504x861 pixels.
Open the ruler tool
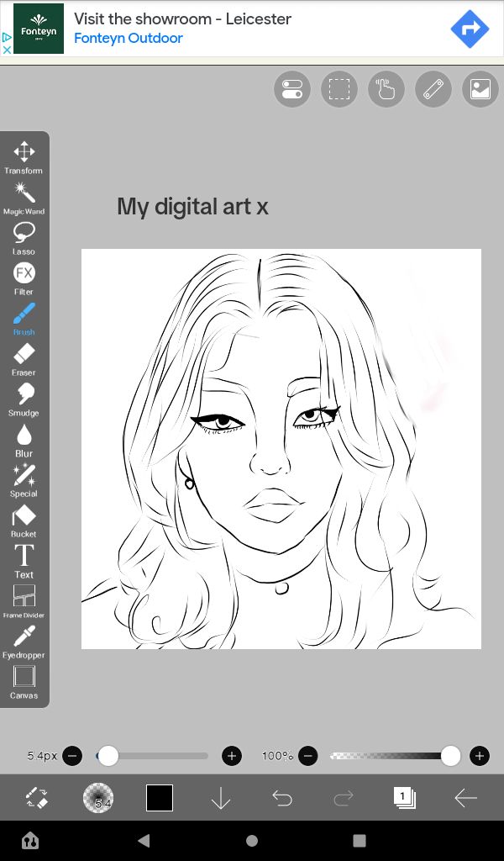click(433, 89)
